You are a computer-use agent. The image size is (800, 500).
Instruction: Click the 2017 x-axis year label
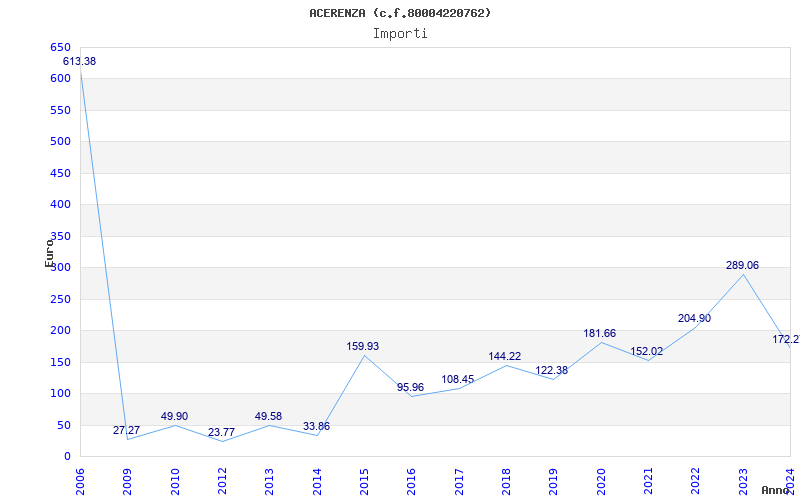coord(459,482)
